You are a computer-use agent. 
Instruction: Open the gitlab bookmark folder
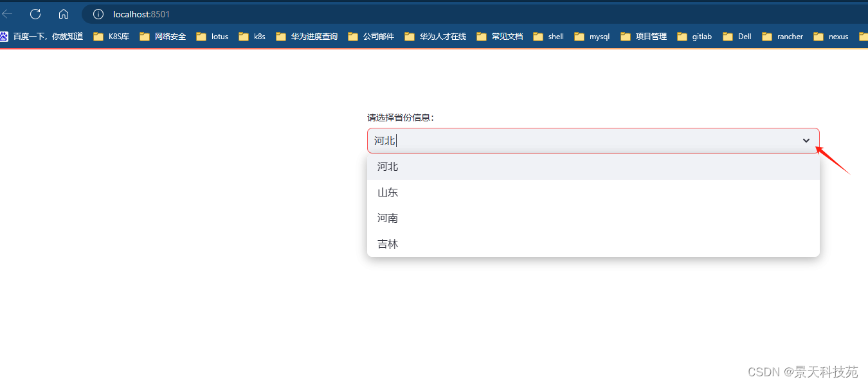(x=694, y=37)
